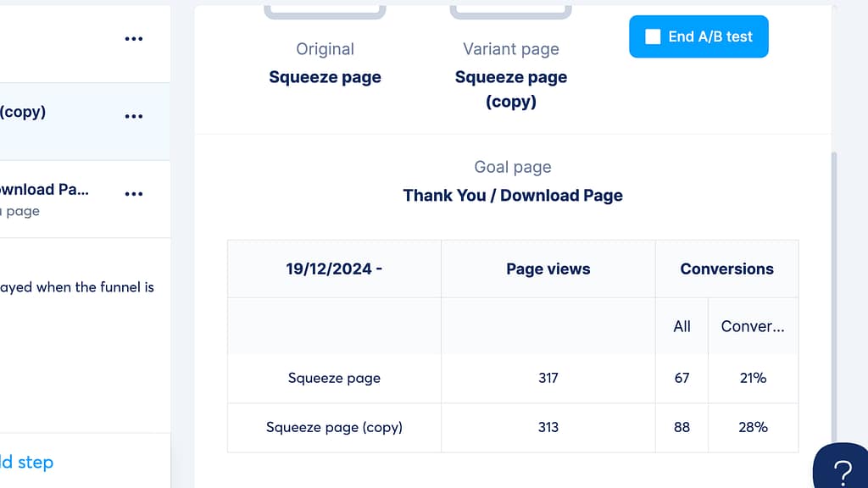Click the Variant page thumbnail
Screen dimensions: 868x488
(x=510, y=10)
